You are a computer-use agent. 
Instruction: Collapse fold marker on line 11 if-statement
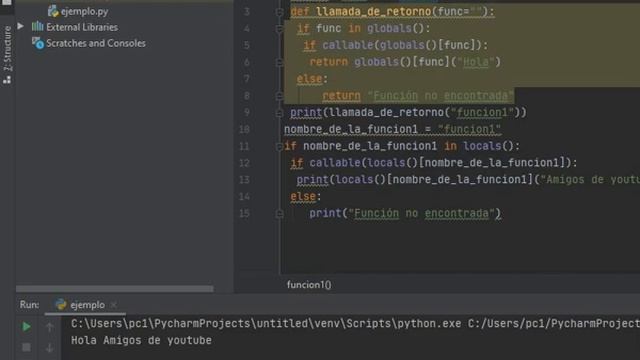(x=280, y=146)
